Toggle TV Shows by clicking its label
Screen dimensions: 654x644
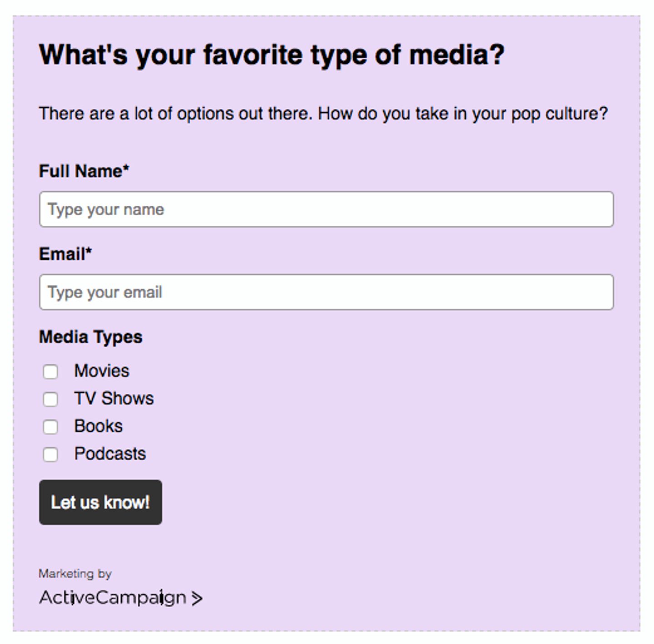pyautogui.click(x=114, y=398)
